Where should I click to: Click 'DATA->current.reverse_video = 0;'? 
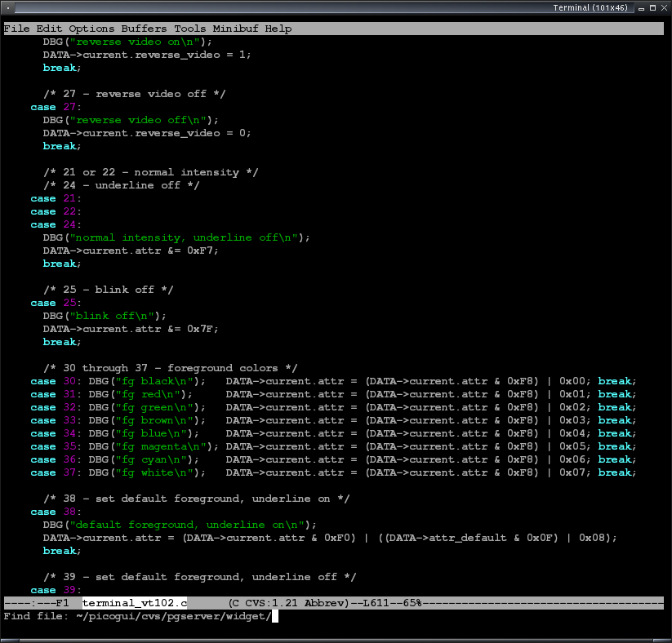click(x=147, y=133)
